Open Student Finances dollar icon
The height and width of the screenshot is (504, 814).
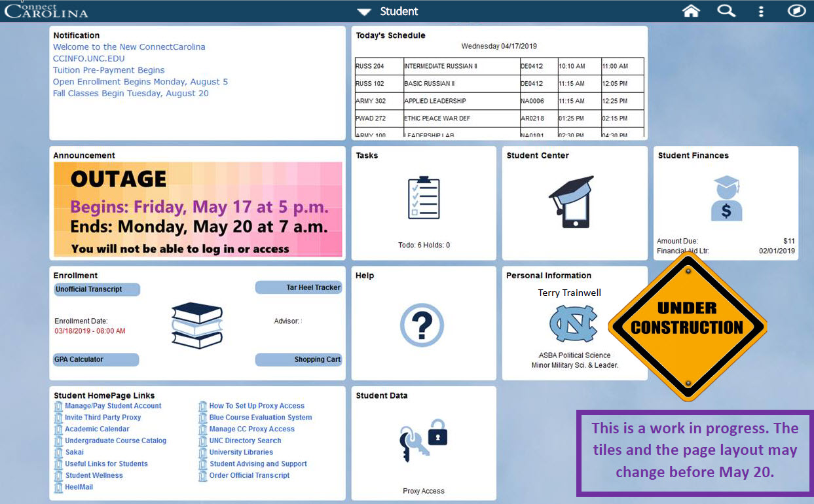tap(726, 198)
